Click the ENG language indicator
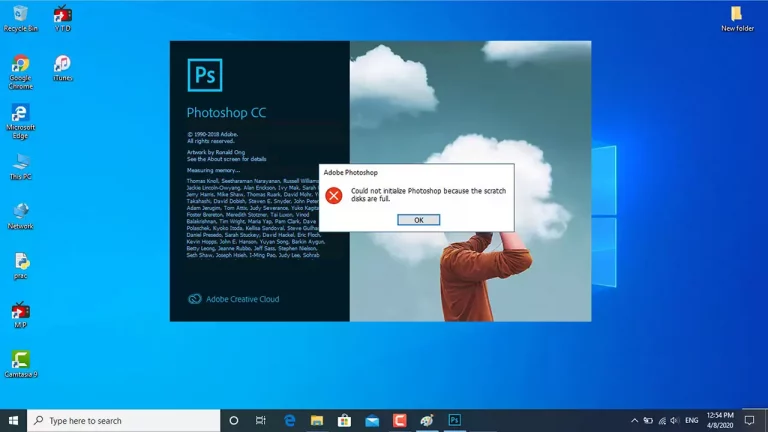768x432 pixels. point(692,420)
